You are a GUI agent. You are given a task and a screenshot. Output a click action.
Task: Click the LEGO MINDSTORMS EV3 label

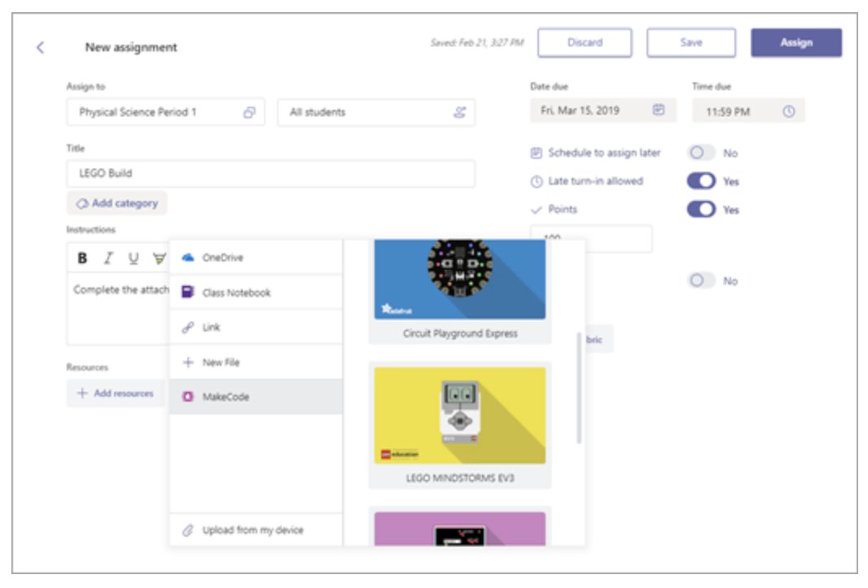(x=460, y=478)
